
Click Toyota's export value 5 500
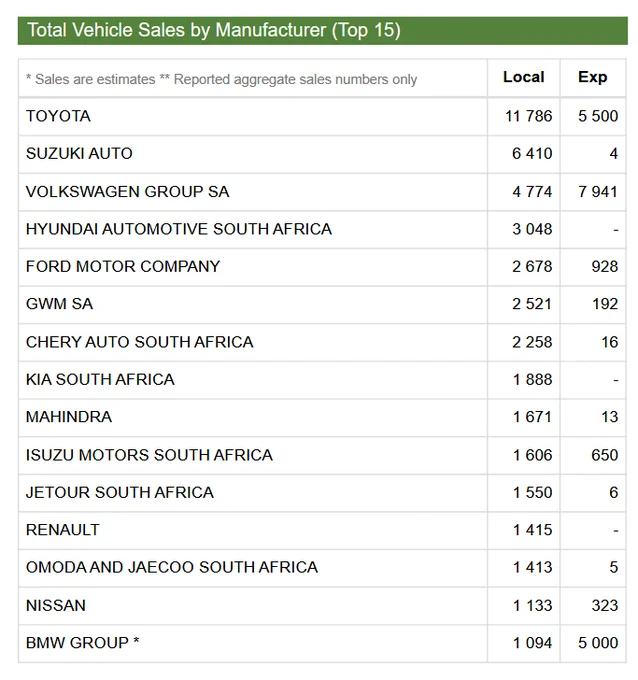pyautogui.click(x=598, y=116)
